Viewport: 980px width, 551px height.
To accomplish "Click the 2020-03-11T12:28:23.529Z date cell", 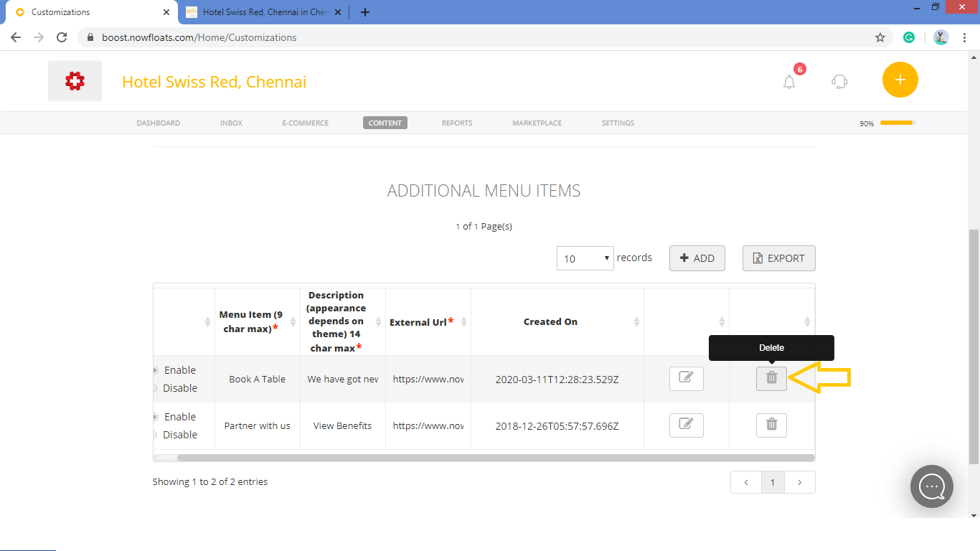I will (557, 379).
